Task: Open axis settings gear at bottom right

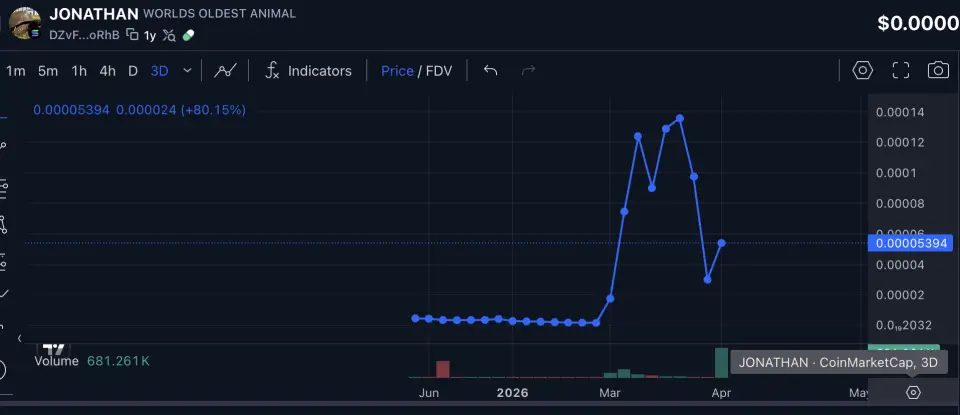Action: [x=912, y=393]
